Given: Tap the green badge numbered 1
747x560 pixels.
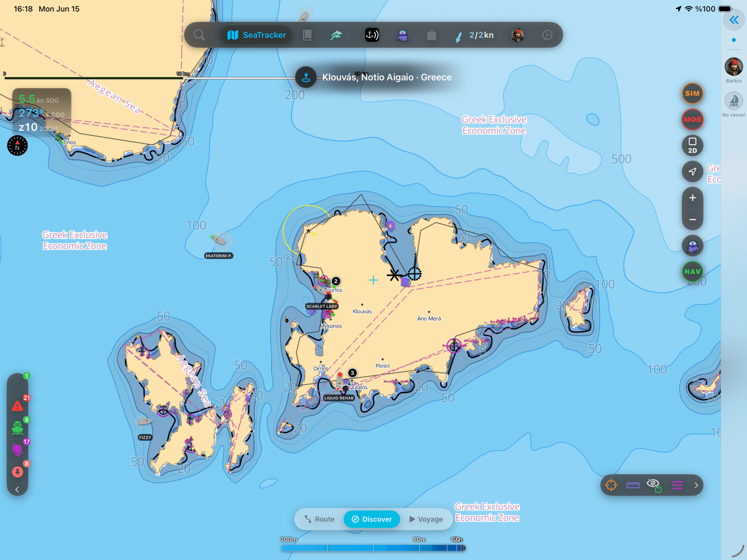Looking at the screenshot, I should point(27,376).
